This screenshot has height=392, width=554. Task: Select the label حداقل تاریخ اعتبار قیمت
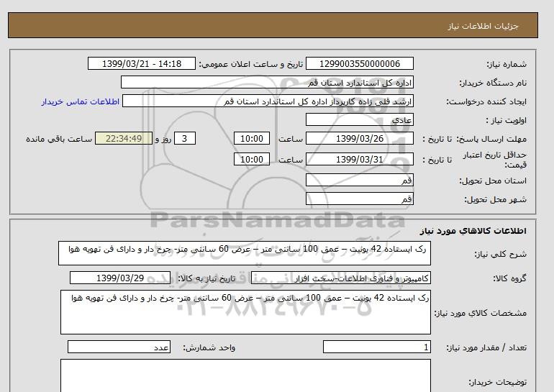[x=495, y=160]
